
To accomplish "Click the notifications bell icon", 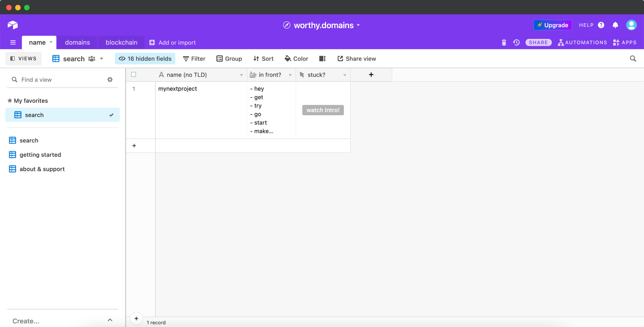I will [x=615, y=25].
